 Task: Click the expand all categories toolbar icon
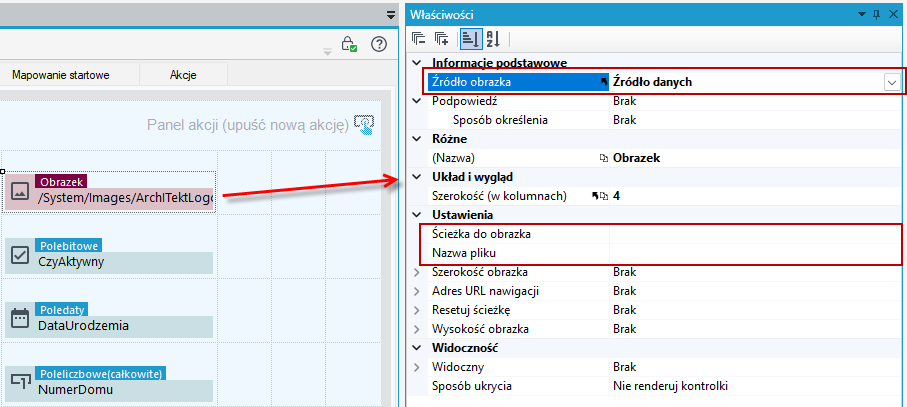pyautogui.click(x=442, y=39)
